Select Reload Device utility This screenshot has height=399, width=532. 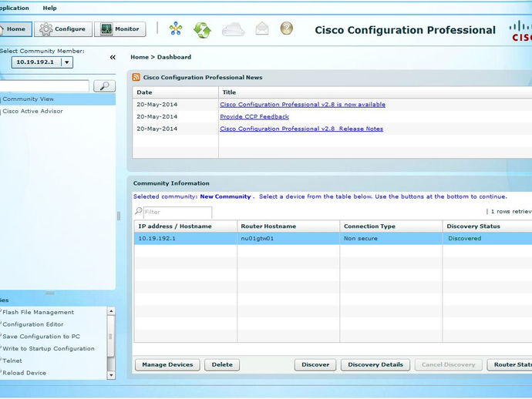24,373
